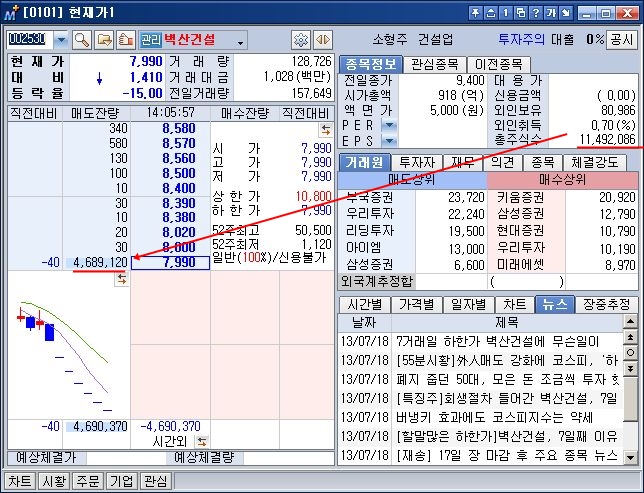Click the news page-up double arrow button
This screenshot has height=493, width=644.
tap(630, 337)
